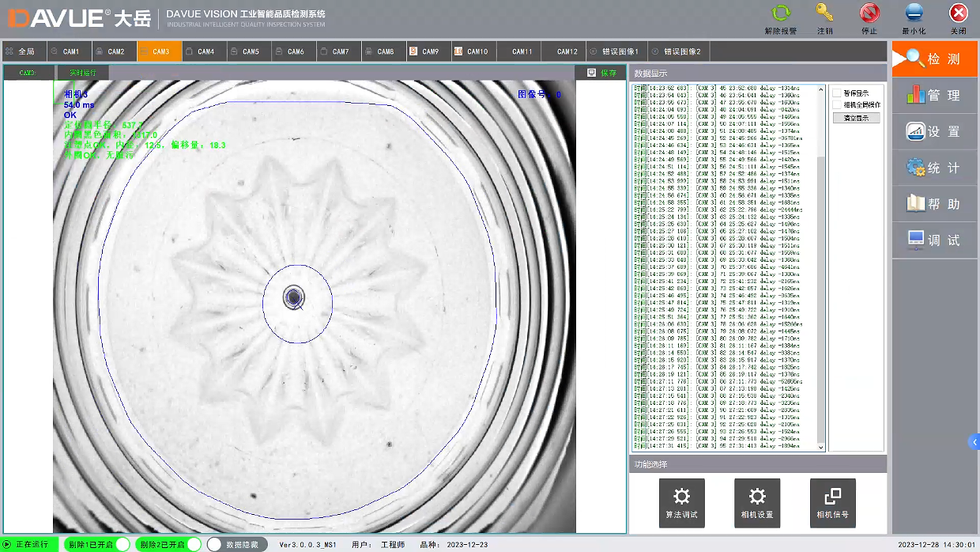The height and width of the screenshot is (552, 980).
Task: Switch to the CAM12 tab
Action: (565, 51)
